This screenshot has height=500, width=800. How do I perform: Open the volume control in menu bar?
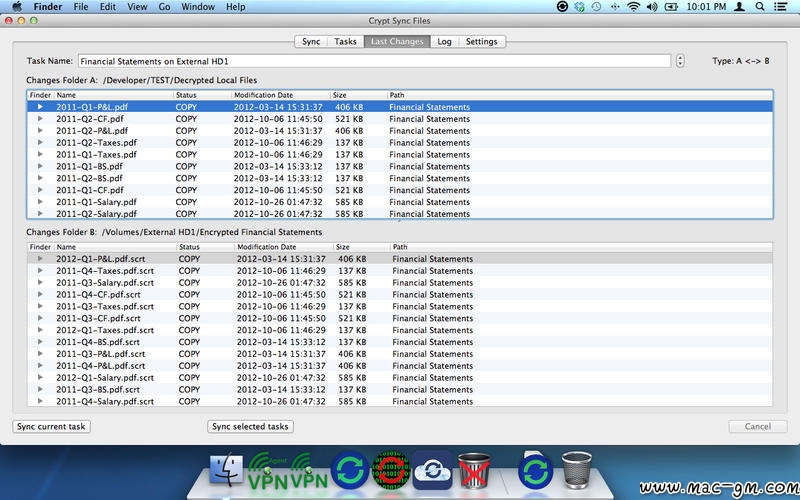(652, 7)
